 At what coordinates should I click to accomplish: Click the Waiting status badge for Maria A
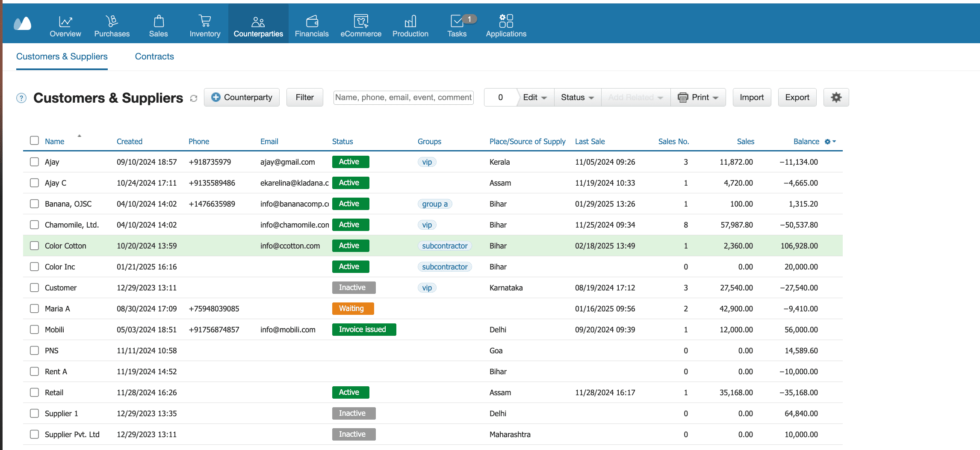(353, 308)
